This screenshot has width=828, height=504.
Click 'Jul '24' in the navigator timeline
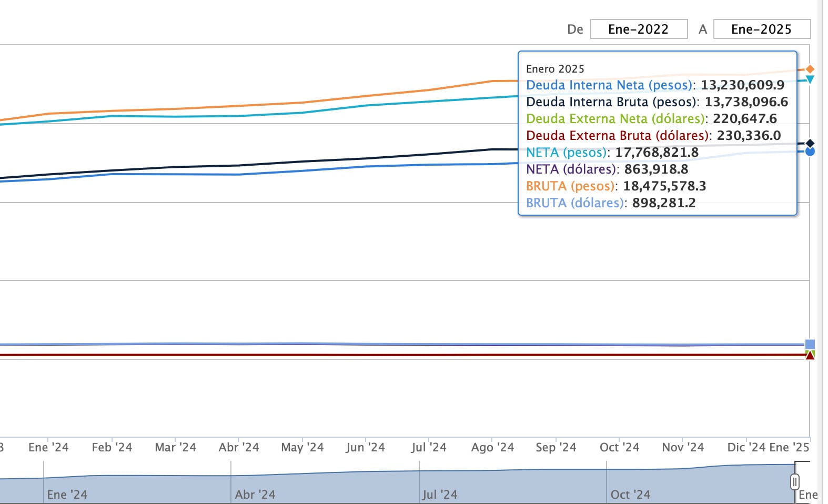pyautogui.click(x=440, y=495)
